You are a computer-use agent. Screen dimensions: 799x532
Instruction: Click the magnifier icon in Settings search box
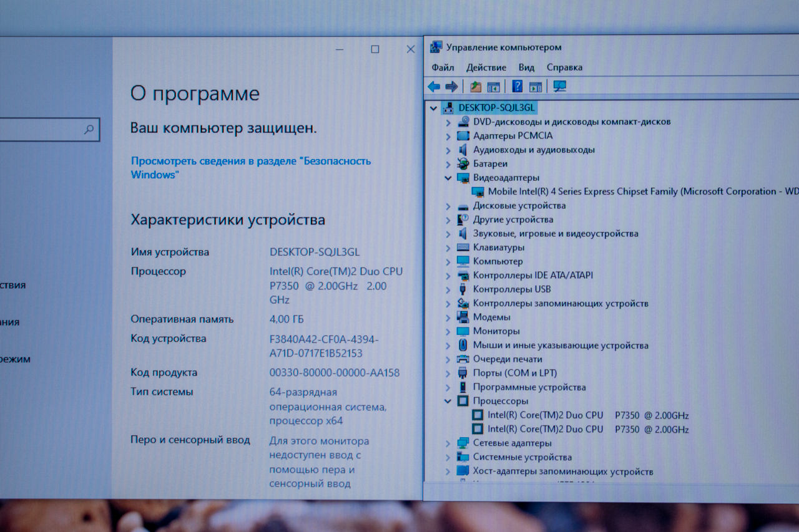(89, 130)
